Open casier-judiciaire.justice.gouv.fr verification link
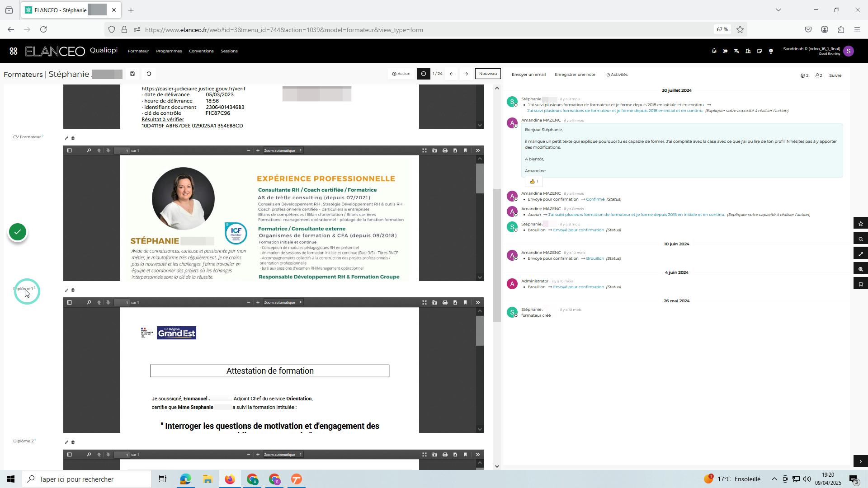The image size is (868, 488). [193, 89]
